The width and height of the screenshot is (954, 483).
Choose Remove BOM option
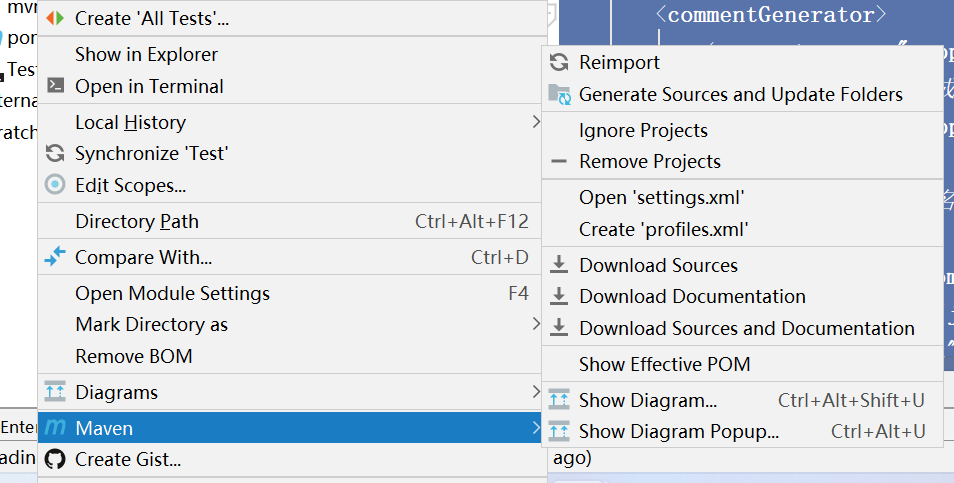[134, 356]
